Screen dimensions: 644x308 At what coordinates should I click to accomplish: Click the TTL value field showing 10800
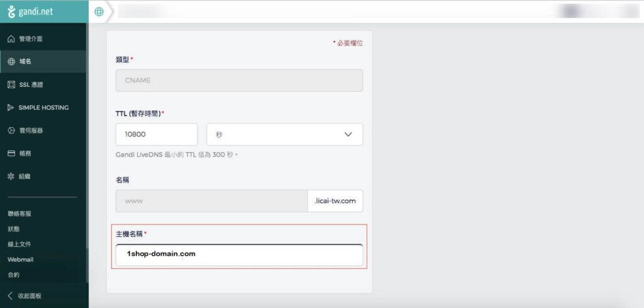coord(157,135)
